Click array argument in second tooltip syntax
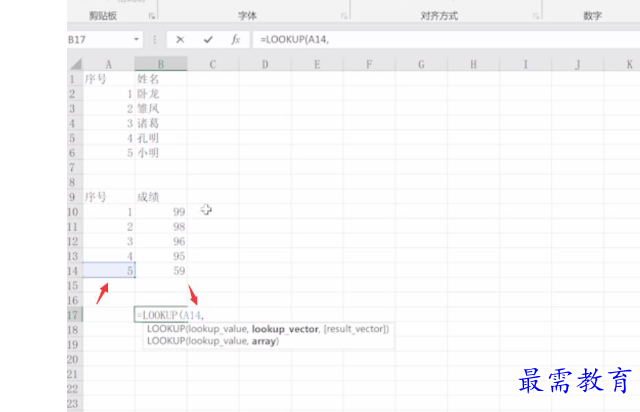Screen dimensions: 640x412 point(264,341)
